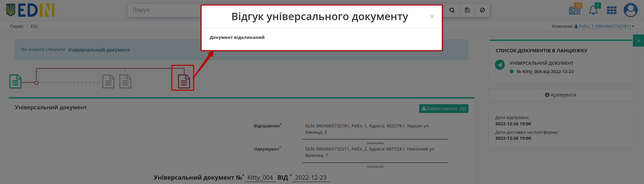
Task: Click the save search floppy icon
Action: coord(467,10)
